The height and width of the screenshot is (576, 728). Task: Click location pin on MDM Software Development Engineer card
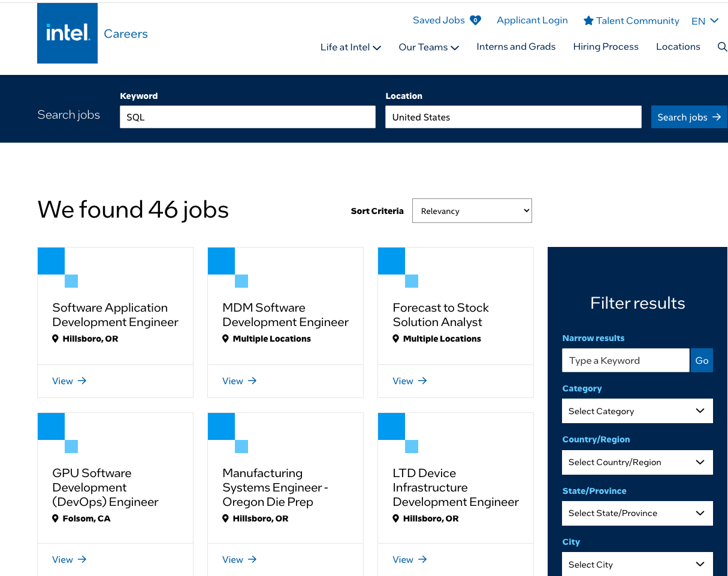(x=226, y=339)
